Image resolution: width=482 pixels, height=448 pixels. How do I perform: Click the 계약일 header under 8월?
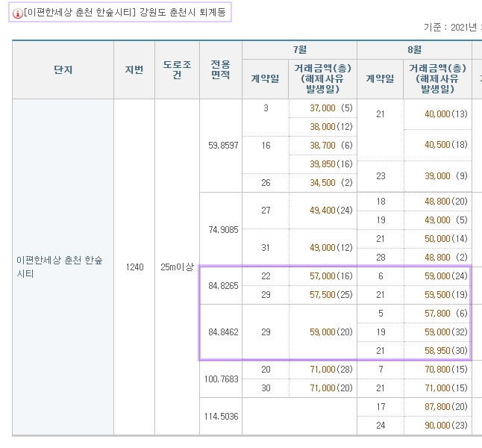pos(381,78)
